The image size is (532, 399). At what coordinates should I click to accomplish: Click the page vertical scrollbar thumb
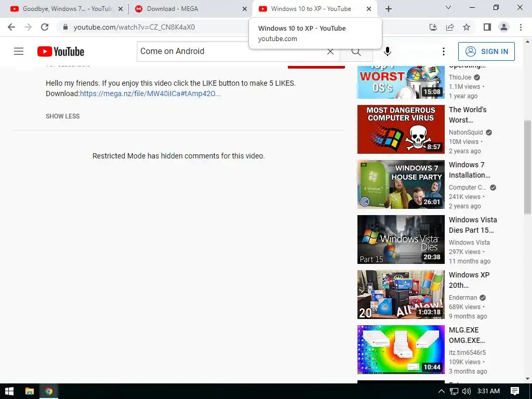pyautogui.click(x=527, y=167)
